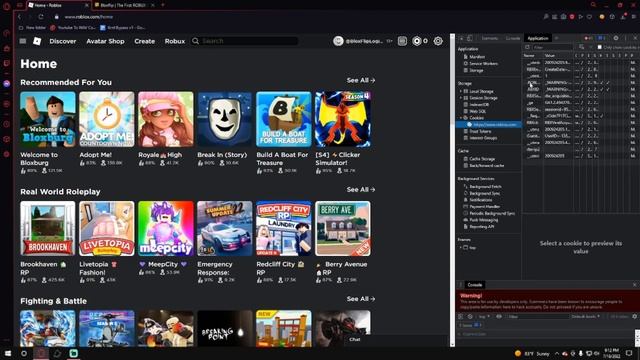Expand Session Storage tree node
Image resolution: width=640 pixels, height=360 pixels.
[461, 98]
